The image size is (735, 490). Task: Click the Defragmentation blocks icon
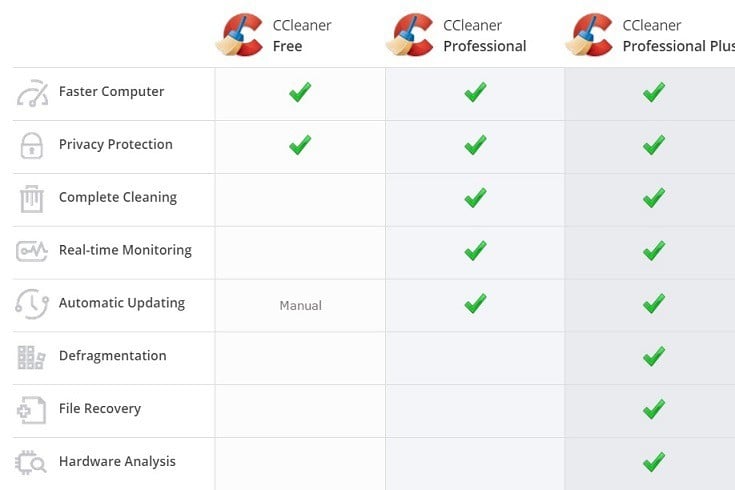pos(31,358)
